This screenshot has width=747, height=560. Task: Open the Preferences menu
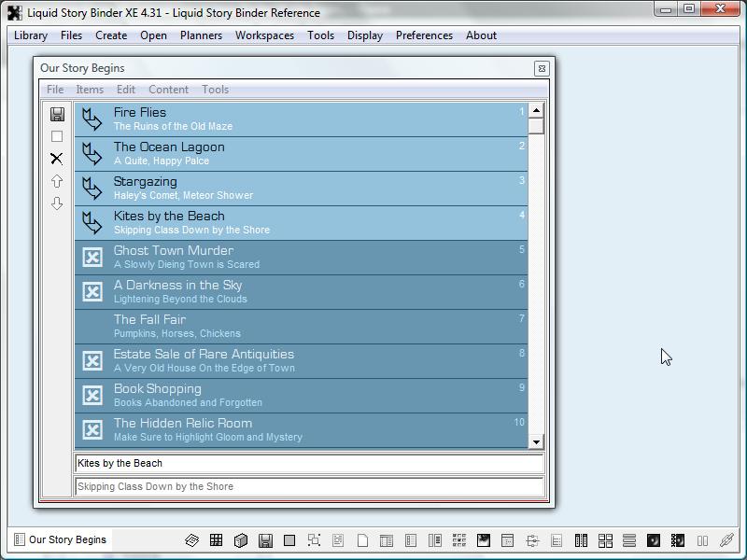(x=424, y=35)
